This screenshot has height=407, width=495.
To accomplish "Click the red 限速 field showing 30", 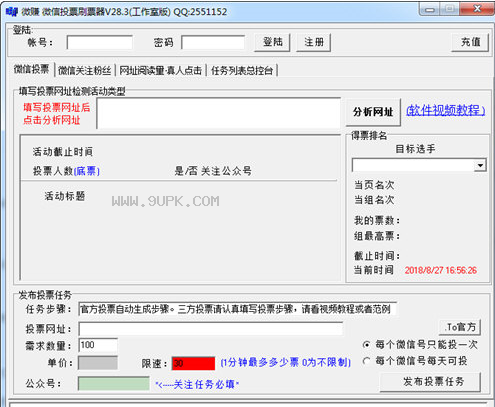I will pyautogui.click(x=193, y=363).
